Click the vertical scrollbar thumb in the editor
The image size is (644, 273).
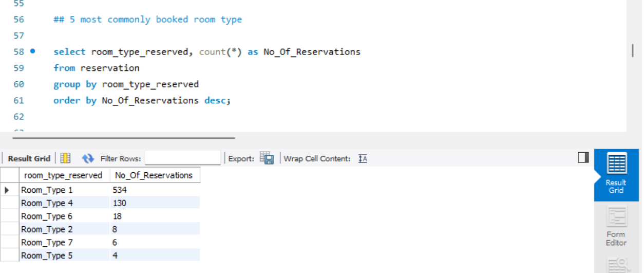[632, 51]
